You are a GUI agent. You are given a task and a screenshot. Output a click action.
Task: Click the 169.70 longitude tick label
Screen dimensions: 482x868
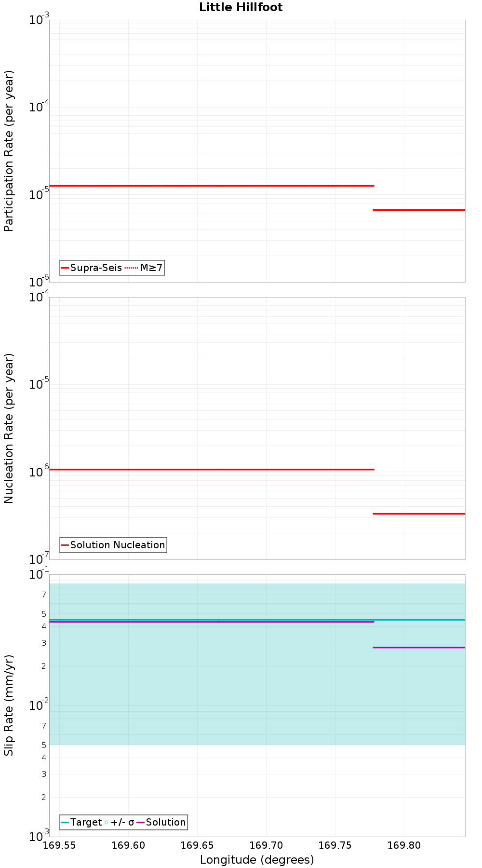pos(266,845)
